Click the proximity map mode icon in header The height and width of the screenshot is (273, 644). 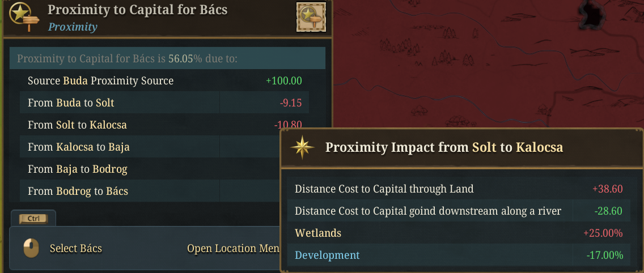pos(311,17)
